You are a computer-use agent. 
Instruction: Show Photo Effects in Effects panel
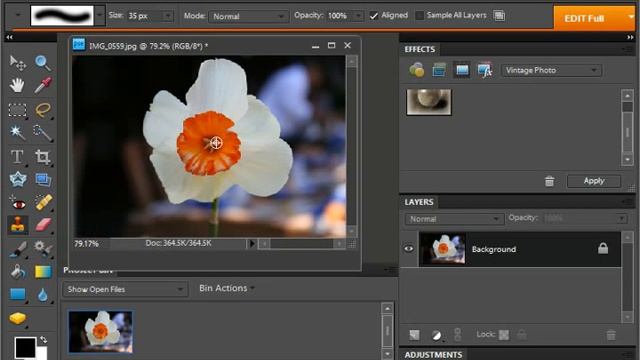pos(462,70)
